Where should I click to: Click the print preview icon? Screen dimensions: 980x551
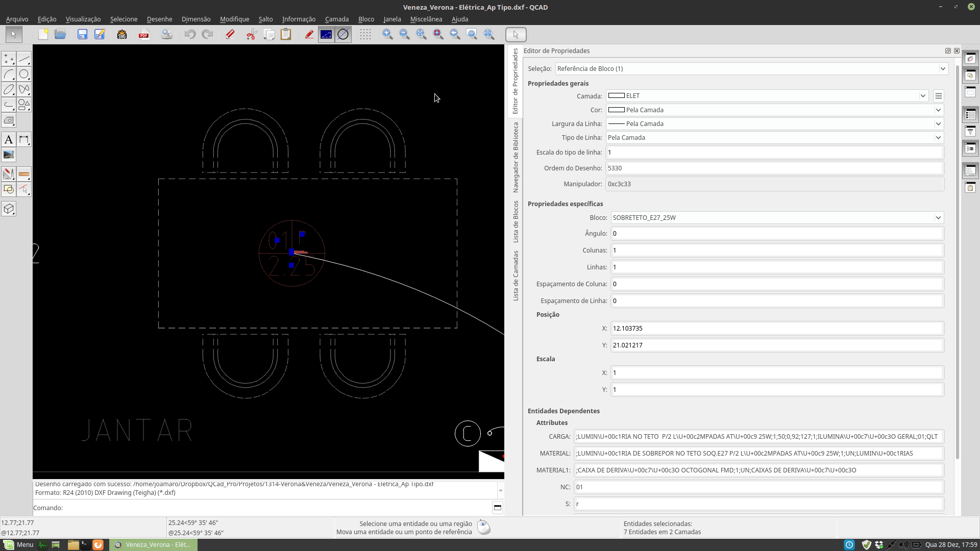tap(167, 35)
